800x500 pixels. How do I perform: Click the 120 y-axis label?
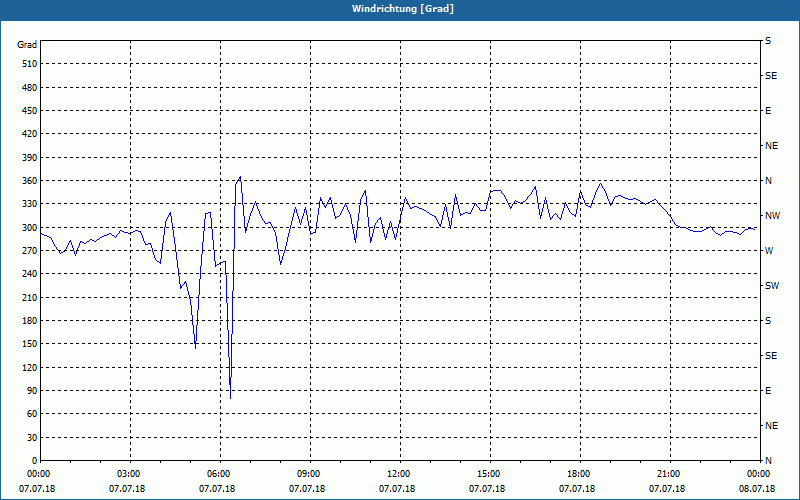point(30,367)
